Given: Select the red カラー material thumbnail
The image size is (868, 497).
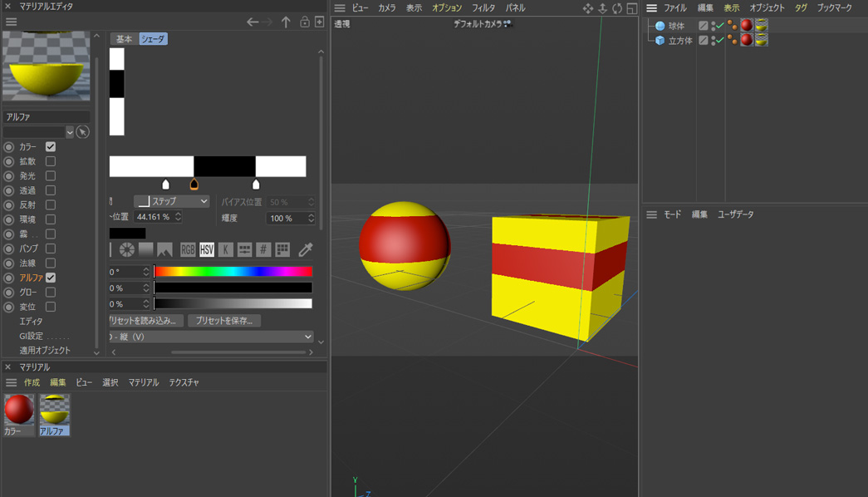Looking at the screenshot, I should (x=18, y=411).
